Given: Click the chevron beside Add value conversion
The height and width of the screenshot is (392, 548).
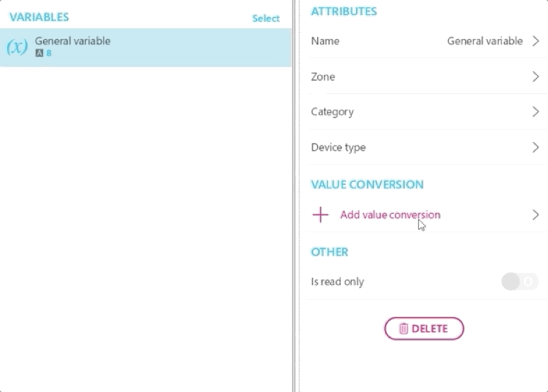Looking at the screenshot, I should click(536, 215).
